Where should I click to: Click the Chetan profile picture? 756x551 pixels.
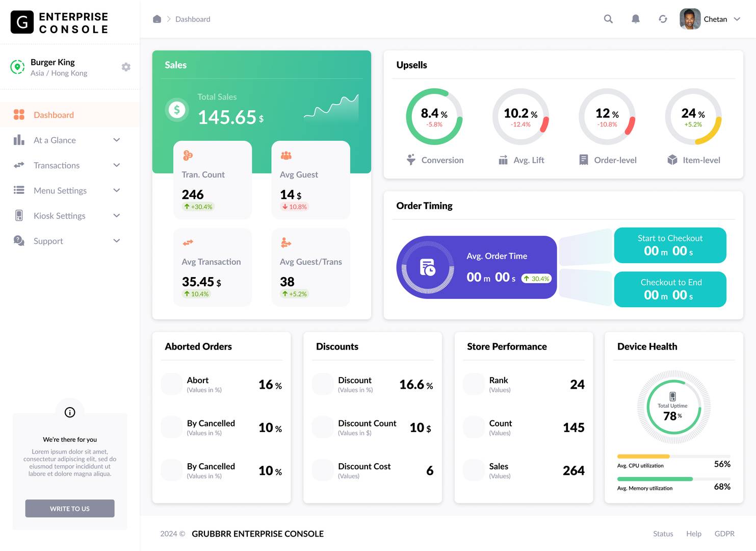point(690,19)
